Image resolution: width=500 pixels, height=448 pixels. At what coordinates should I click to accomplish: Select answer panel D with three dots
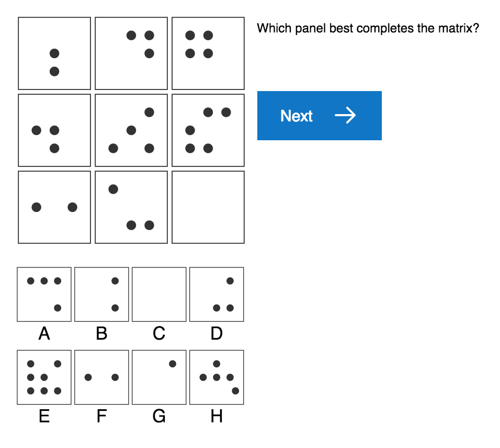point(217,294)
